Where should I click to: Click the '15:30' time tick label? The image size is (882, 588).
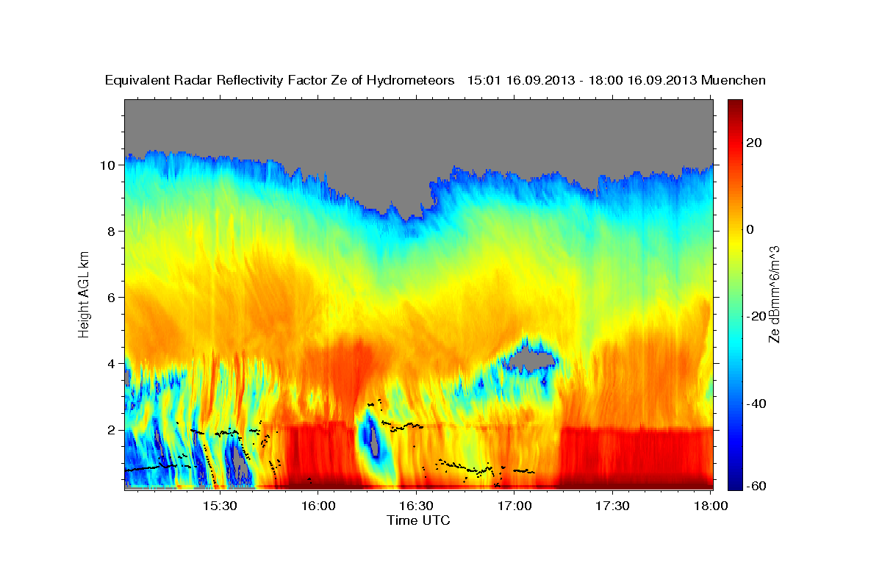pos(220,506)
